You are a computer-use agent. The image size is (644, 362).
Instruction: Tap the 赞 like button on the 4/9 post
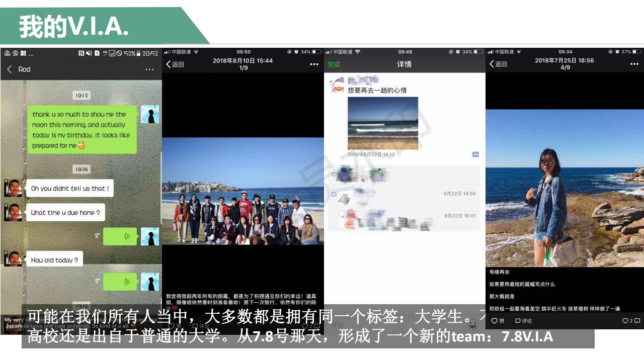click(498, 321)
